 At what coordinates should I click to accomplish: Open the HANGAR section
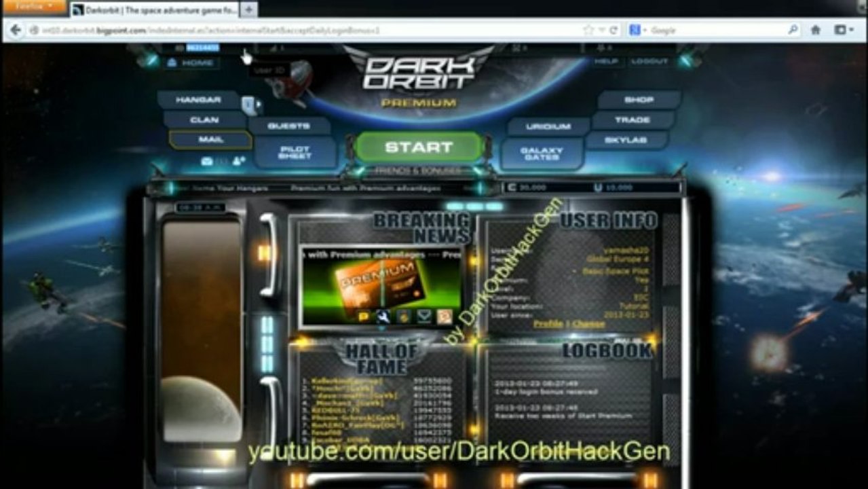(x=198, y=100)
